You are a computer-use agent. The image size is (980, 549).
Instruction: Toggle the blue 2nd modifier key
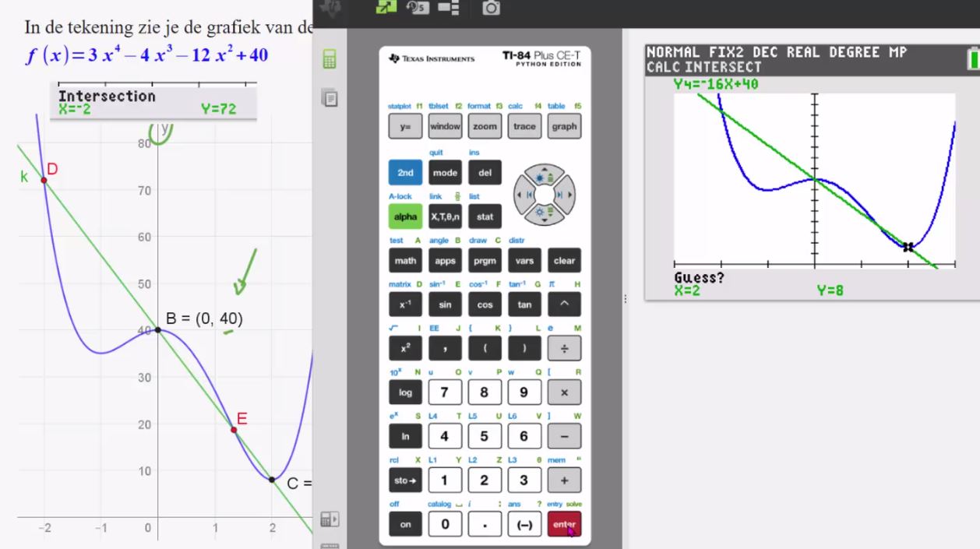405,172
